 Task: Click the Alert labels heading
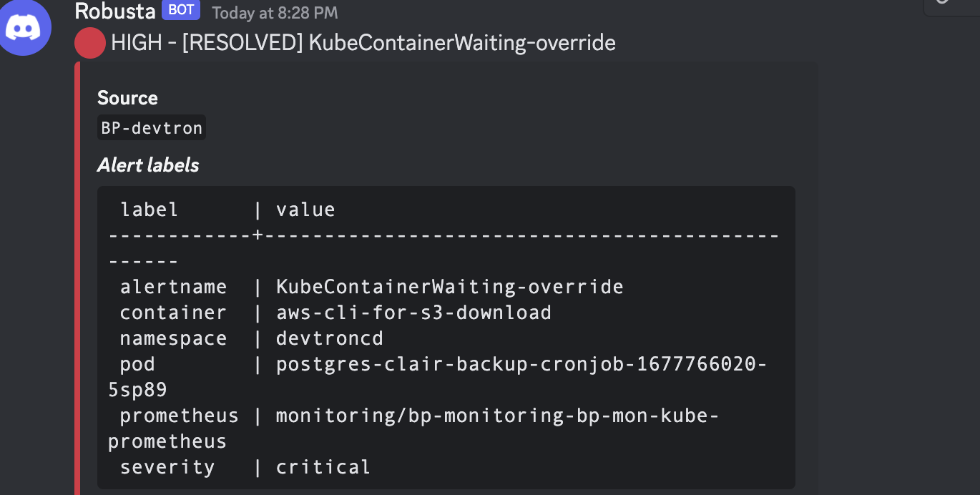click(147, 165)
